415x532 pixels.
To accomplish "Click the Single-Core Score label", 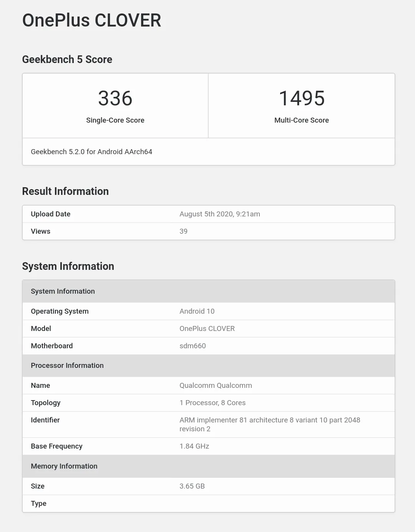I will click(115, 120).
